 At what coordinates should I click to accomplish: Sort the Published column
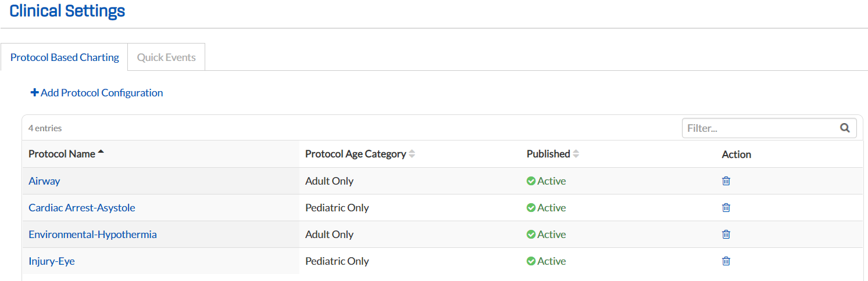(576, 154)
